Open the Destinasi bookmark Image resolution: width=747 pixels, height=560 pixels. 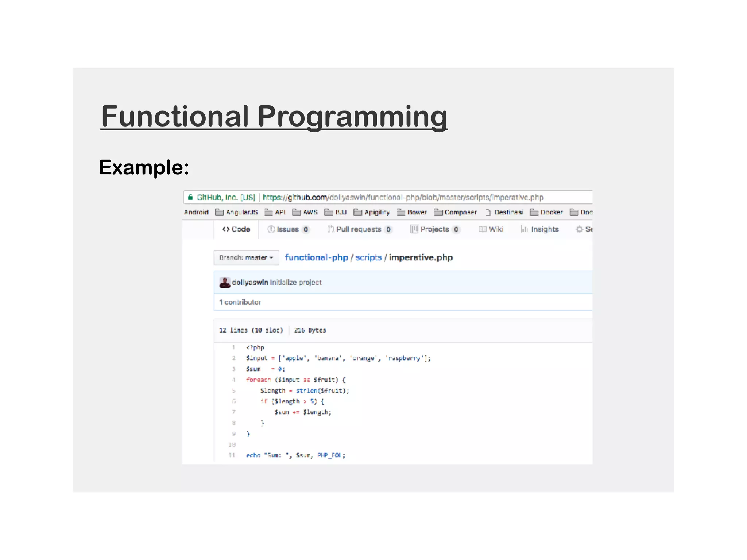(504, 212)
